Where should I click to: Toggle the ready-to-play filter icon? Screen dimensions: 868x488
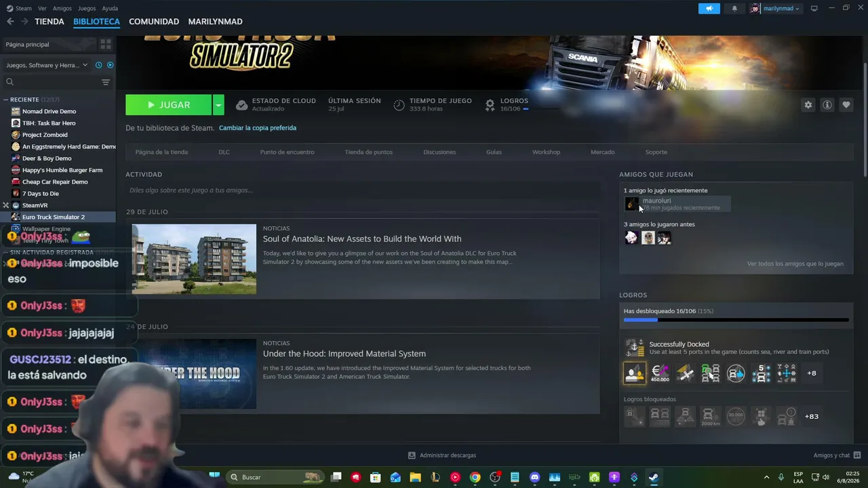[111, 65]
